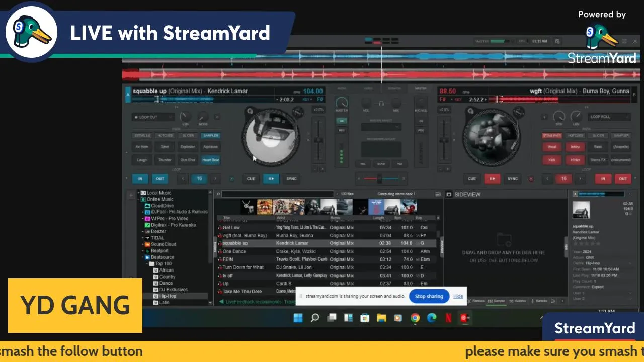This screenshot has width=644, height=362.
Task: Double loop length on deck B
Action: 580,179
